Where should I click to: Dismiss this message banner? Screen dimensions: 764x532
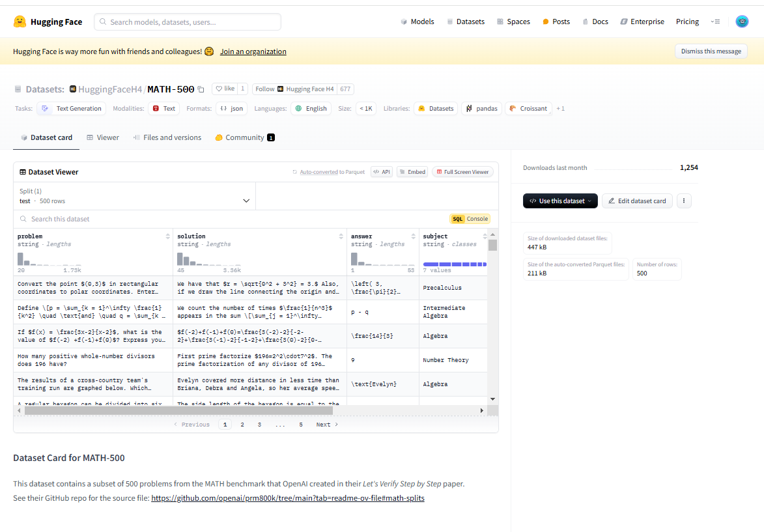(711, 51)
